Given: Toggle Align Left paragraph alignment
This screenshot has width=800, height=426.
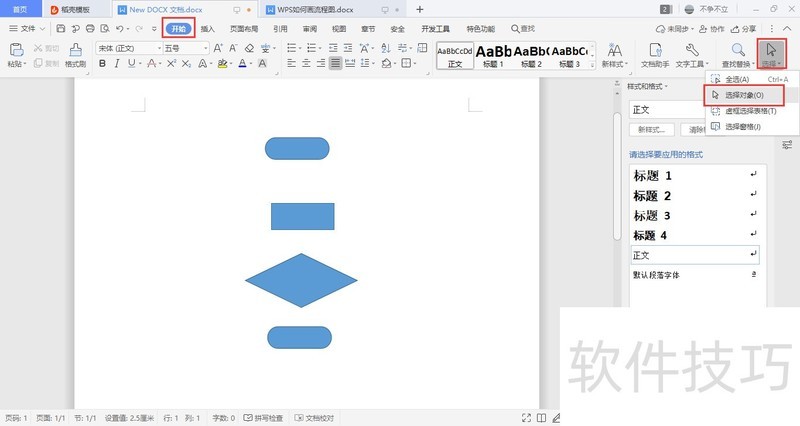Looking at the screenshot, I should pyautogui.click(x=291, y=63).
